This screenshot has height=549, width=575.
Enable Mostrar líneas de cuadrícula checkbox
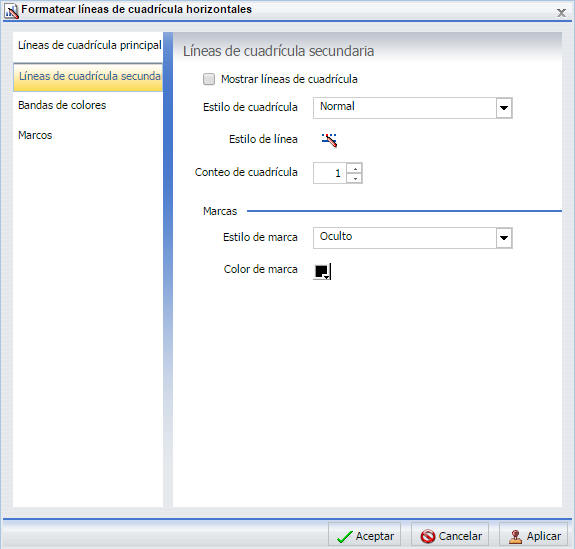pos(209,79)
